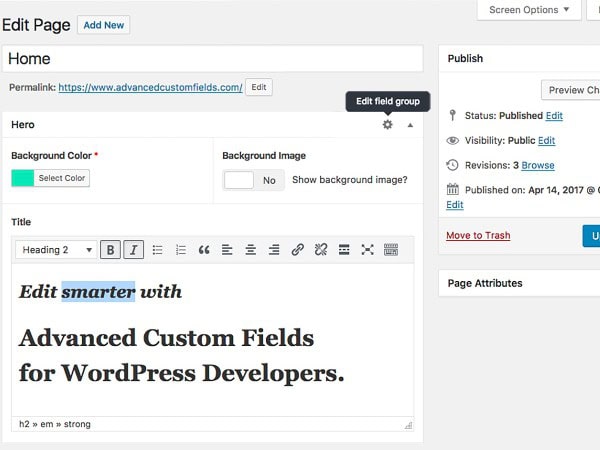Viewport: 600px width, 450px height.
Task: Click the insert link icon
Action: point(297,250)
